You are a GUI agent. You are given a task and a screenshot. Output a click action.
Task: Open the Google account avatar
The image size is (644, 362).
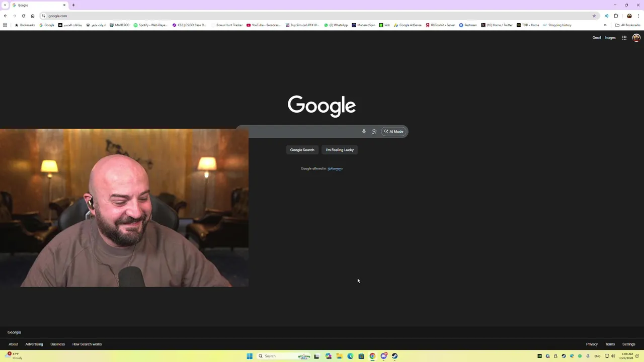point(636,38)
